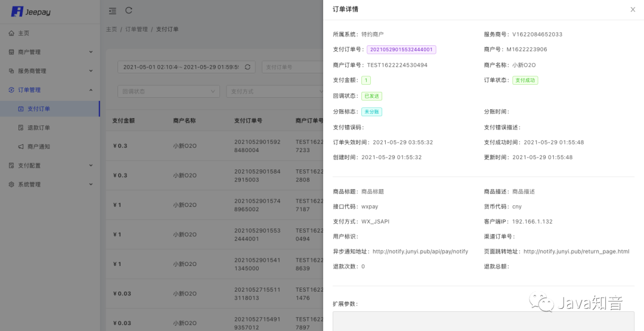Click the 商户管理 store icon
644x331 pixels.
(11, 52)
